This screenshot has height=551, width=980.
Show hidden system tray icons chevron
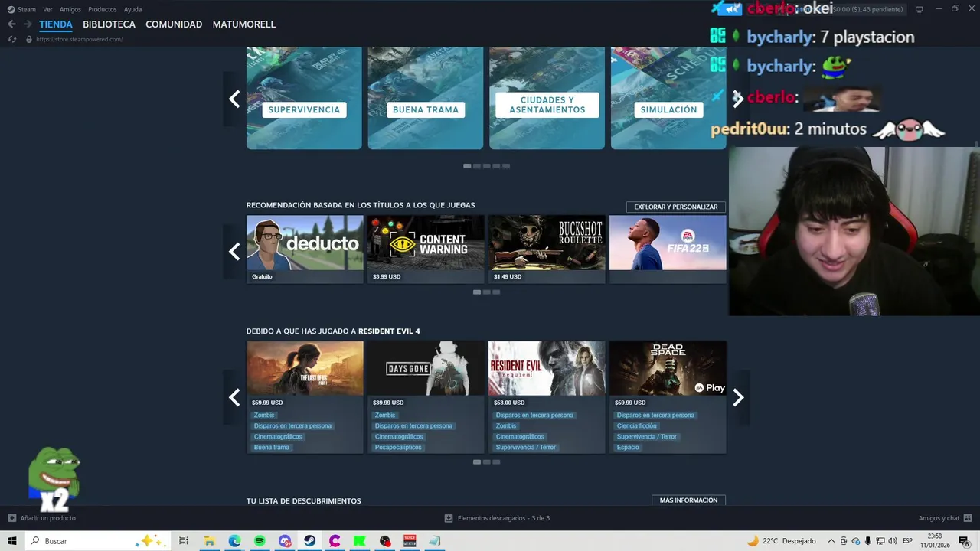coord(831,541)
